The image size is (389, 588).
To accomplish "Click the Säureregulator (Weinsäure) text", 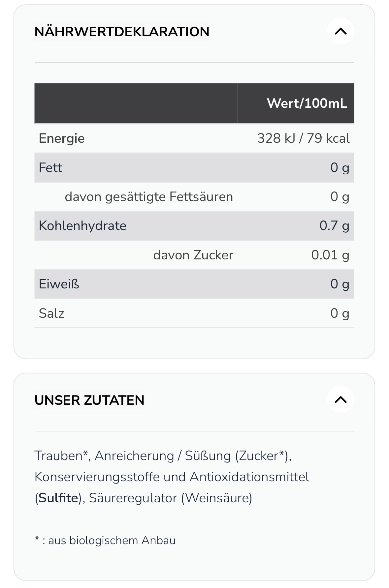I will click(170, 498).
